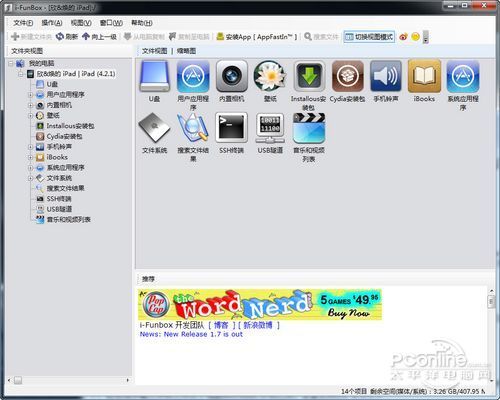Open the 博客 link
This screenshot has width=500, height=400.
(x=221, y=325)
